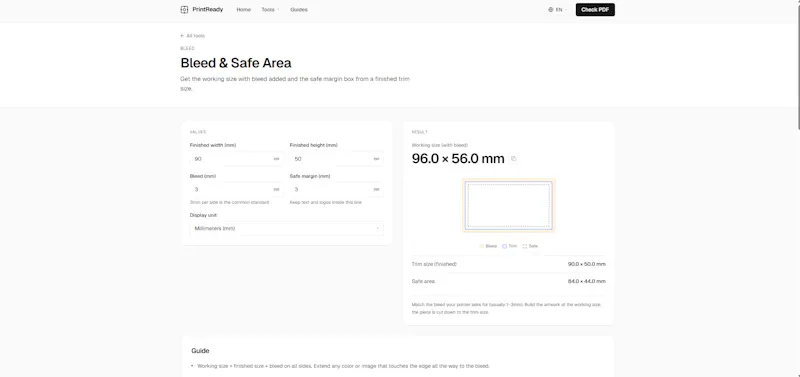Expand the Tools menu
The width and height of the screenshot is (800, 377).
tap(270, 10)
